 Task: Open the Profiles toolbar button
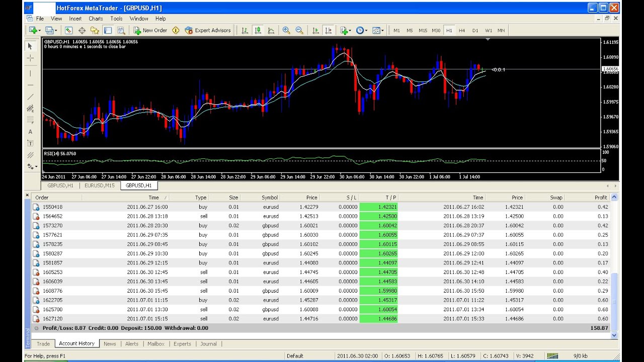click(x=49, y=30)
